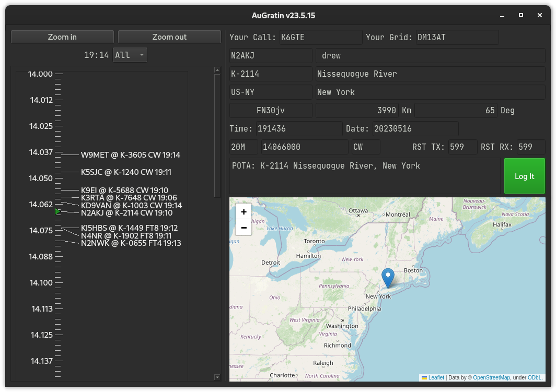Select spot N2AKJ @ K-2114 CW

(x=126, y=213)
